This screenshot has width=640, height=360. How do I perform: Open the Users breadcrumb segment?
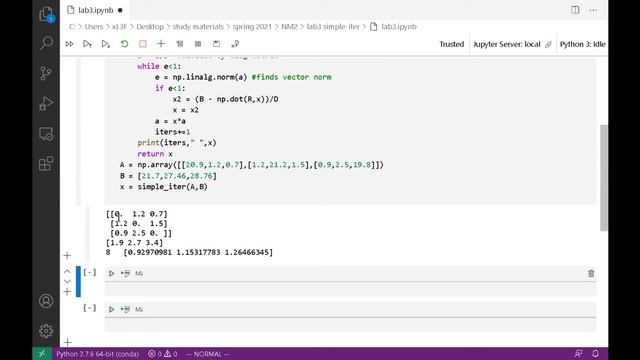94,27
